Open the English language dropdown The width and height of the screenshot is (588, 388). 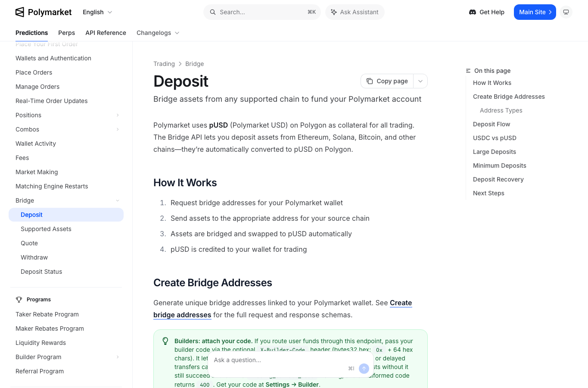coord(98,12)
